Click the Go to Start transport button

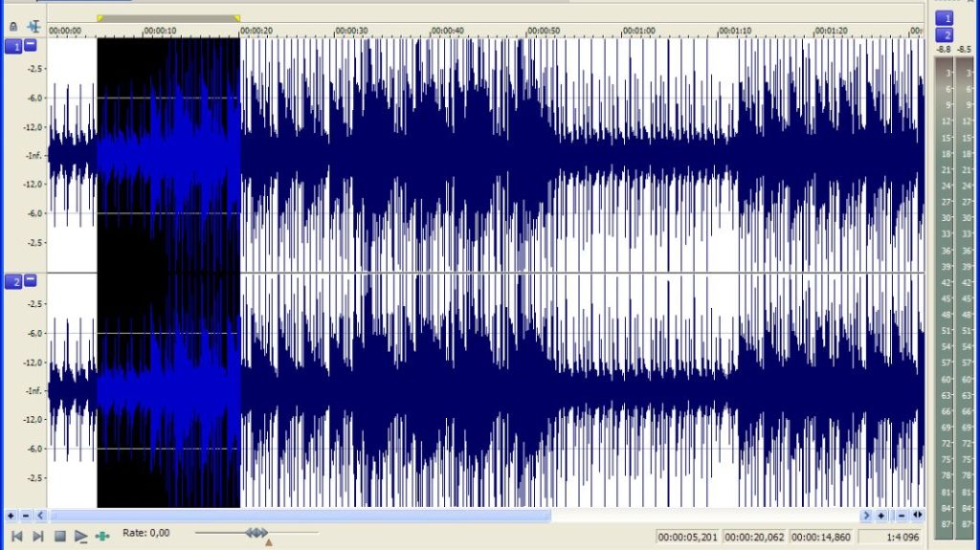(16, 536)
